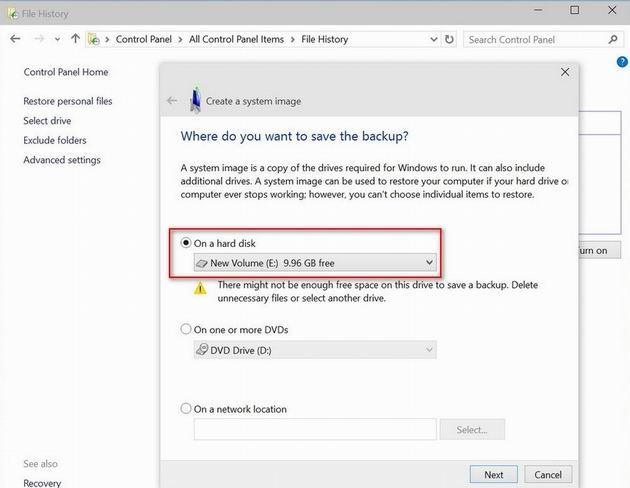
Task: Click Next to continue the backup
Action: point(493,474)
